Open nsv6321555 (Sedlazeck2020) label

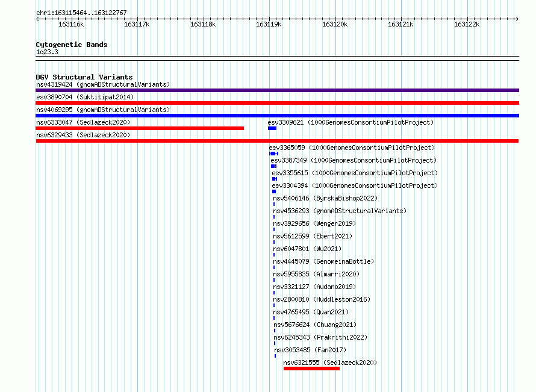pos(330,362)
